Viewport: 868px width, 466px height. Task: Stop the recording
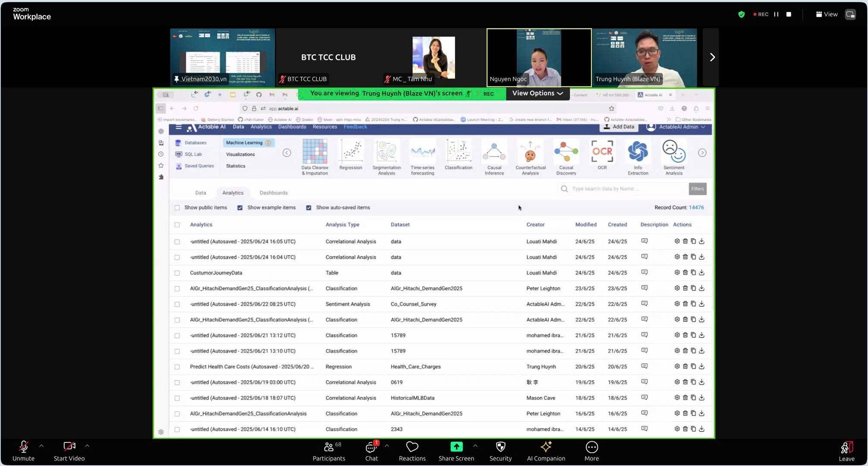point(789,14)
